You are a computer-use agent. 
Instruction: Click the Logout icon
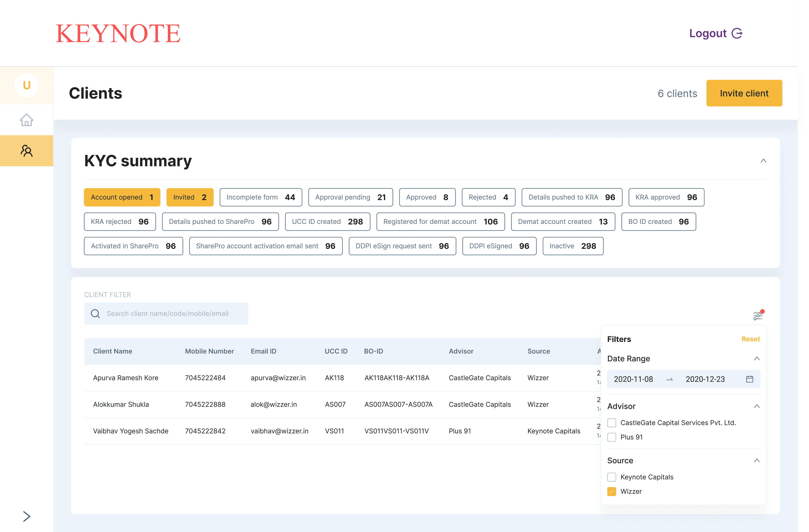tap(737, 33)
